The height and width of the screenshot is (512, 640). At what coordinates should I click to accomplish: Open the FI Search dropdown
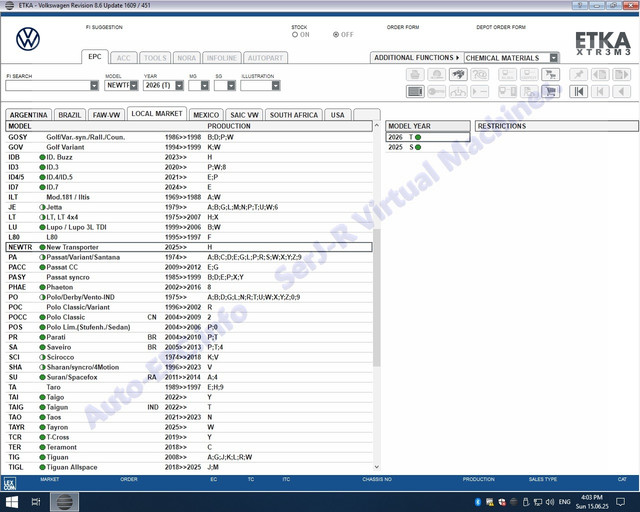94,85
